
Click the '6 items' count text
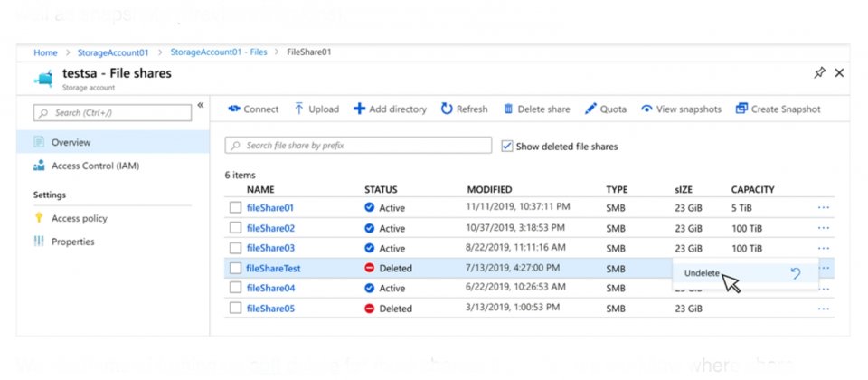point(241,175)
